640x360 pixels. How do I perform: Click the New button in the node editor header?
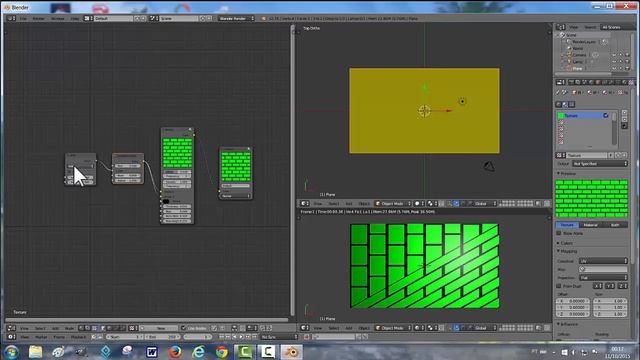(x=160, y=328)
